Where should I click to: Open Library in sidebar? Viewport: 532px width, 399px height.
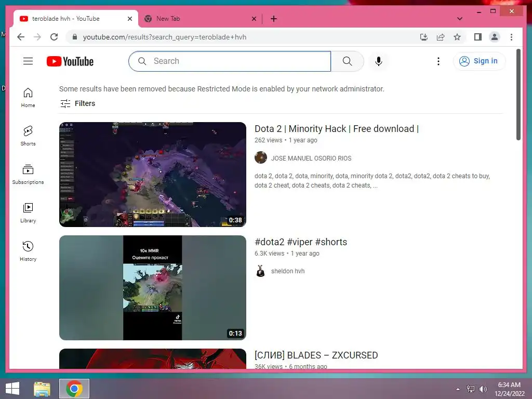click(28, 212)
